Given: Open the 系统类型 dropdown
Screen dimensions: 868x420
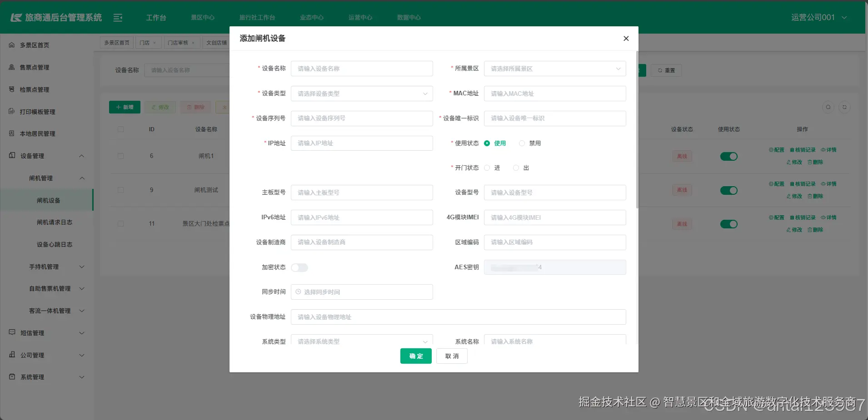Looking at the screenshot, I should (362, 340).
